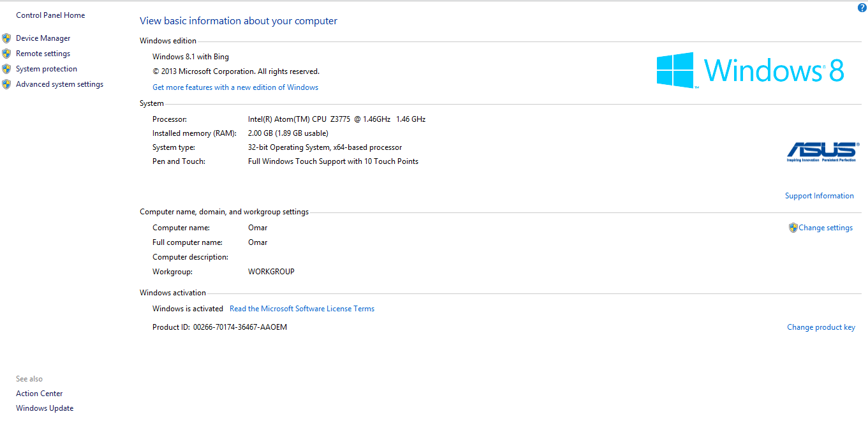The width and height of the screenshot is (868, 421).
Task: Open the ASUS Support Information link
Action: [x=819, y=196]
